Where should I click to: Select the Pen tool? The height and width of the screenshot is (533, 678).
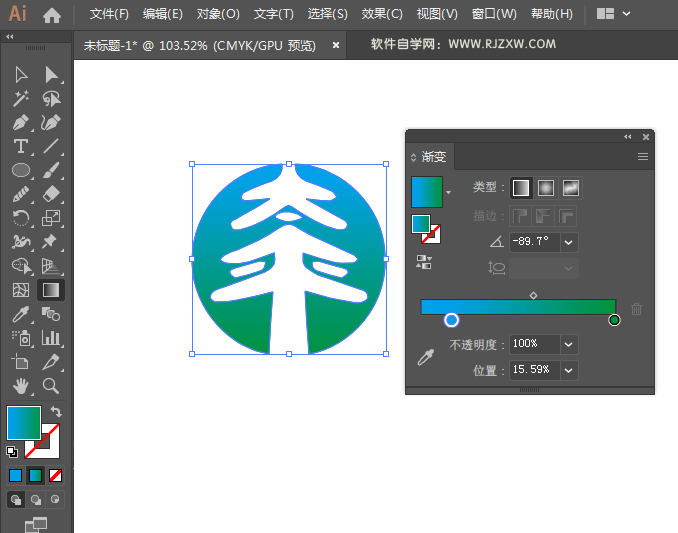pos(21,123)
